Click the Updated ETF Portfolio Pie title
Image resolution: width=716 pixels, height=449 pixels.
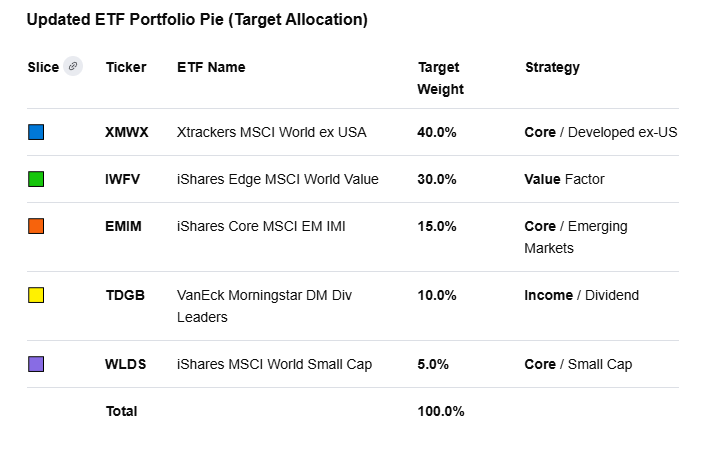coord(197,19)
